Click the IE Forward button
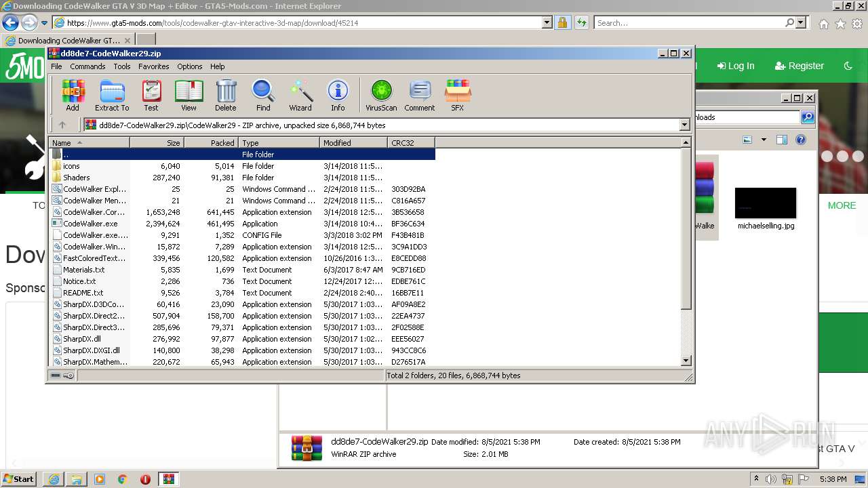 coord(29,23)
